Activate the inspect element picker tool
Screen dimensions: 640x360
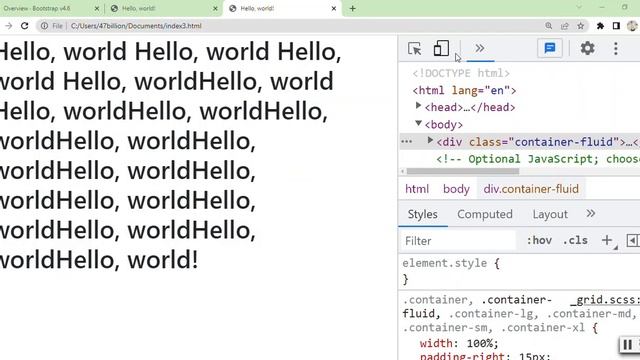point(415,49)
